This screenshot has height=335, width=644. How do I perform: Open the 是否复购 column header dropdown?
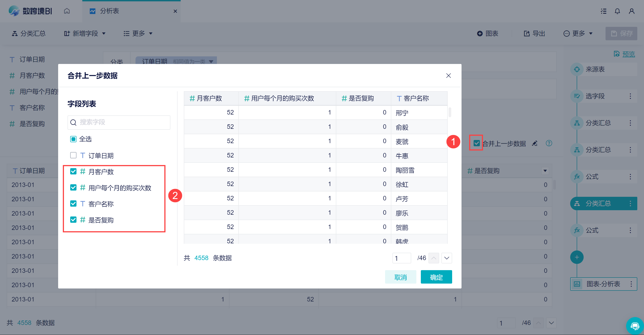tap(545, 171)
